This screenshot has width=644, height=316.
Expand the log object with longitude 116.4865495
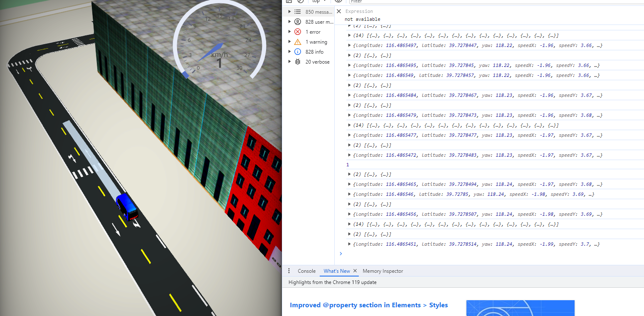[349, 65]
